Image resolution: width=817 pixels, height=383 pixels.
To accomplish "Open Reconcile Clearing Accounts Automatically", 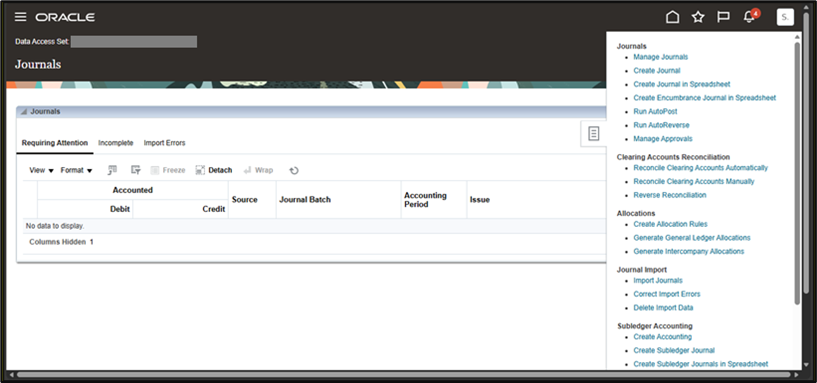I will [x=700, y=168].
